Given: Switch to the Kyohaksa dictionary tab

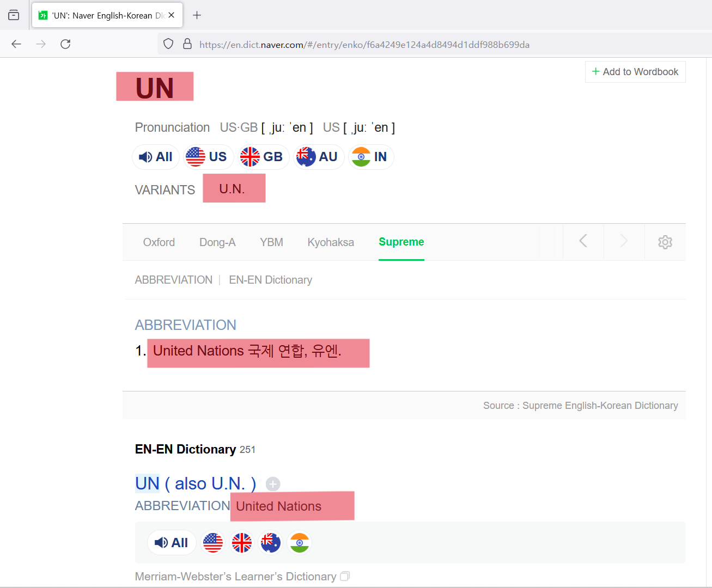Looking at the screenshot, I should tap(331, 242).
